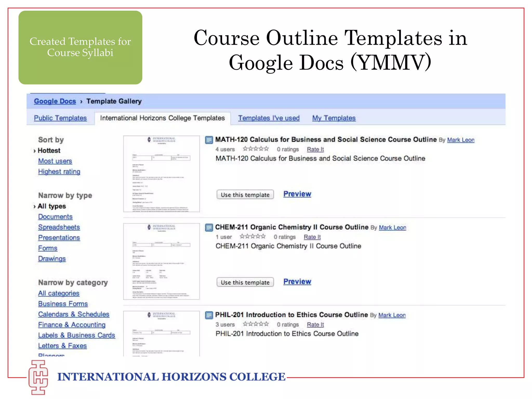Image resolution: width=532 pixels, height=399 pixels.
Task: Click the star rating for CHEM-211
Action: (x=252, y=236)
